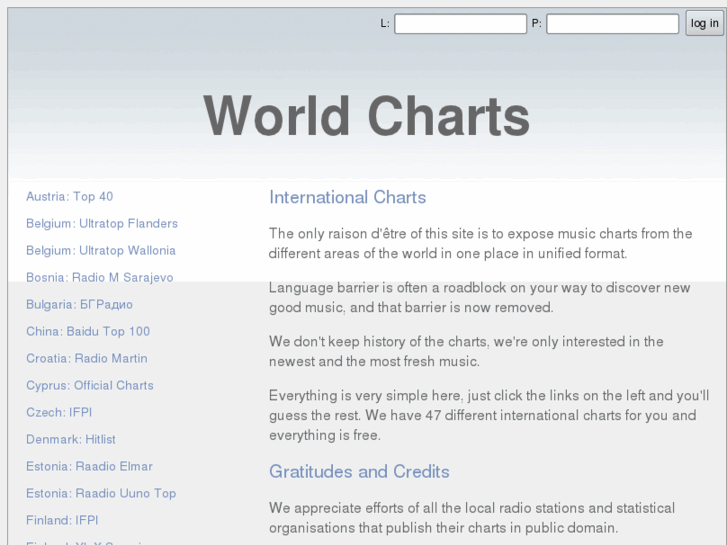This screenshot has height=545, width=727.
Task: Click the log in button
Action: point(704,23)
